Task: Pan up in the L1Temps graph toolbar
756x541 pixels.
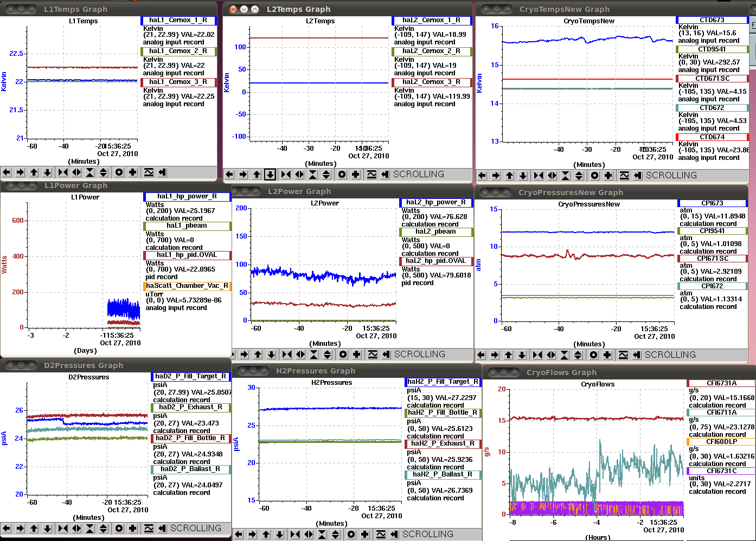Action: click(34, 172)
